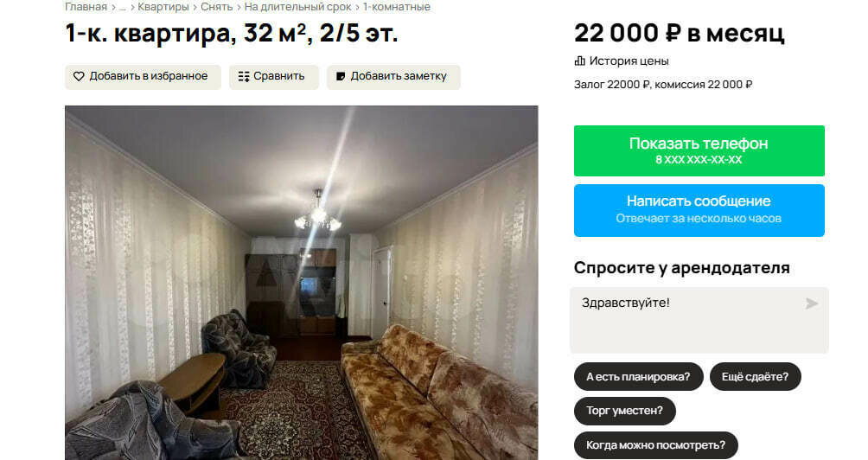Toggle Добавить в избранное
868x460 pixels.
143,77
